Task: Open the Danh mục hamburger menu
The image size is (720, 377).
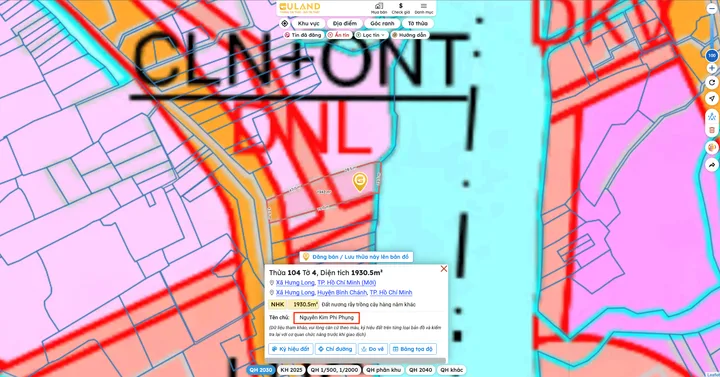Action: click(x=423, y=8)
